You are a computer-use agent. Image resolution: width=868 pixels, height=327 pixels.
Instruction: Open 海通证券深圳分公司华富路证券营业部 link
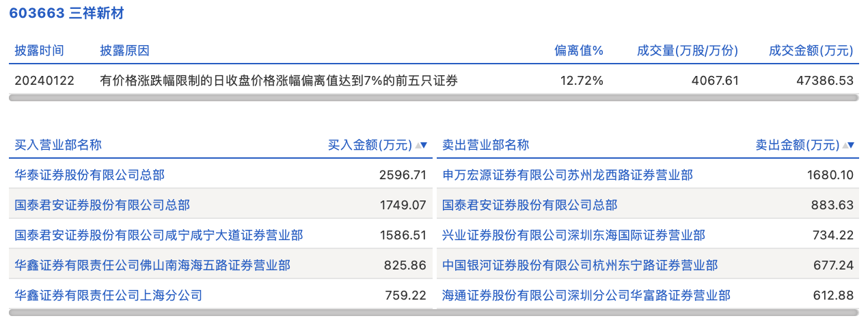(586, 296)
